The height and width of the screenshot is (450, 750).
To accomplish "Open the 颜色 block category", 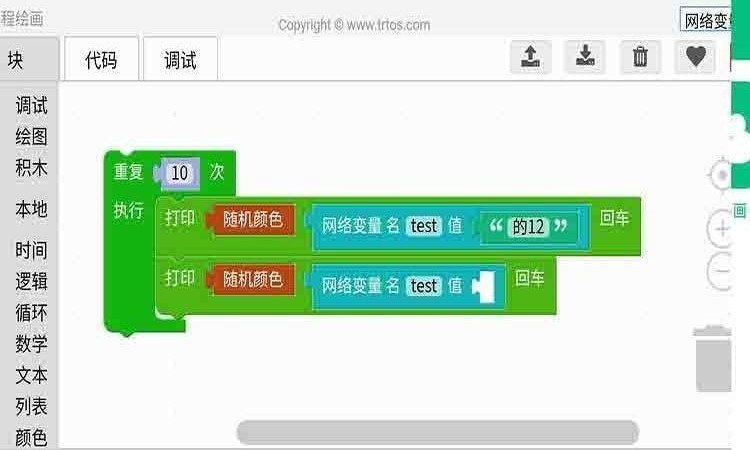I will [31, 437].
